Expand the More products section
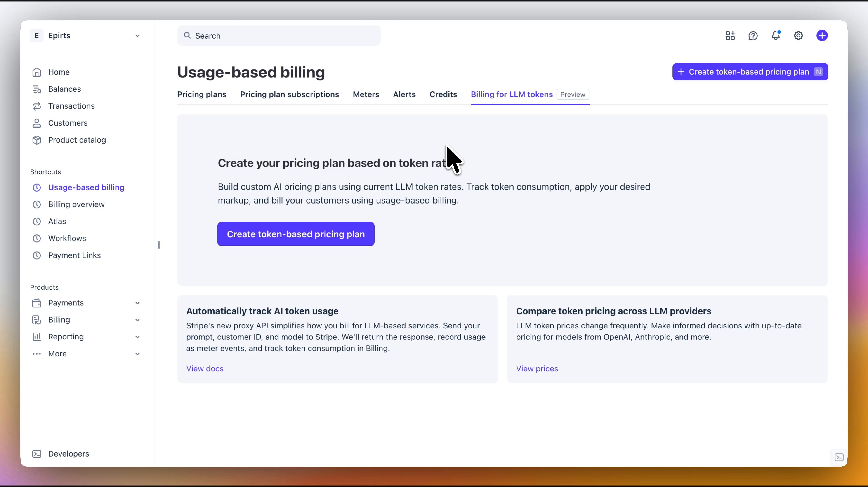This screenshot has height=487, width=868. pyautogui.click(x=137, y=354)
